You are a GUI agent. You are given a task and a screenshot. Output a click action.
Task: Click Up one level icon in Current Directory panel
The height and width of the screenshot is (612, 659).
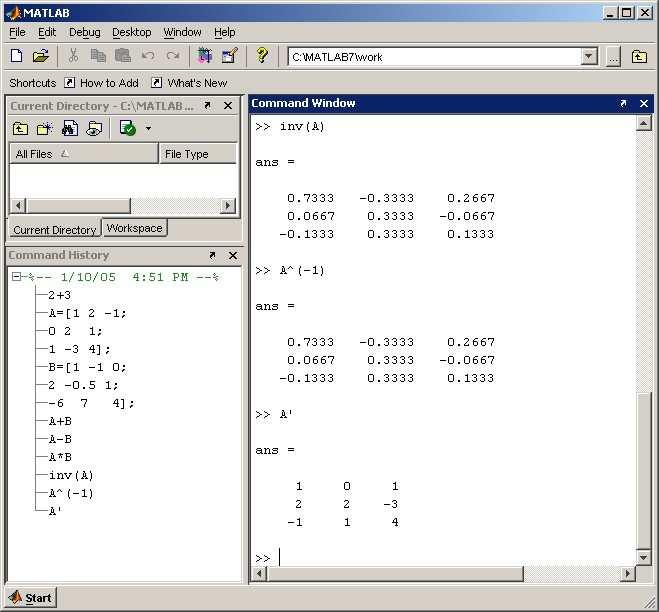(20, 128)
